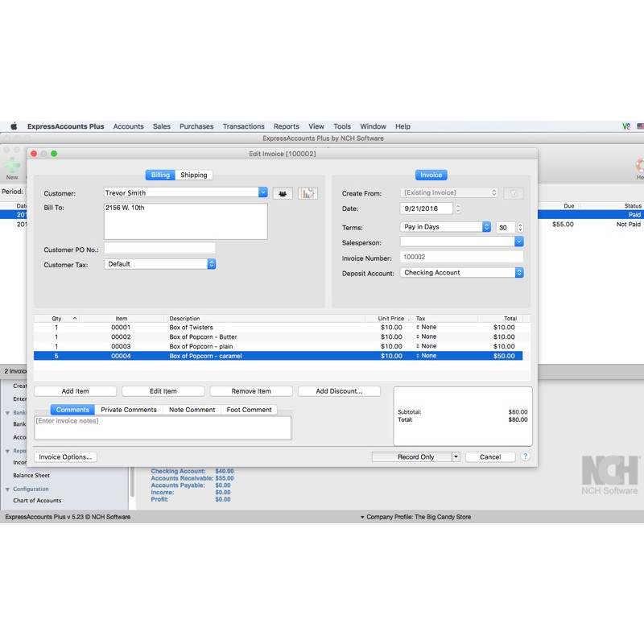Click the Add Discount button
This screenshot has height=644, width=644.
pyautogui.click(x=339, y=391)
